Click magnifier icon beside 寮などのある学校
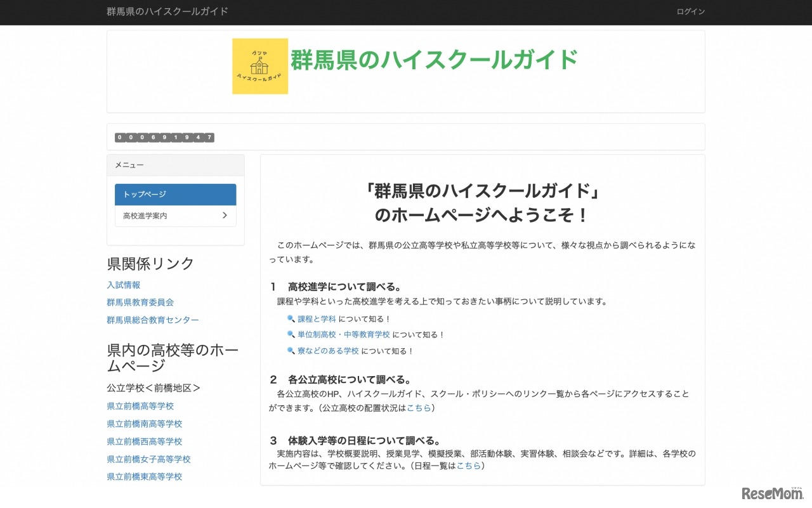 point(291,351)
